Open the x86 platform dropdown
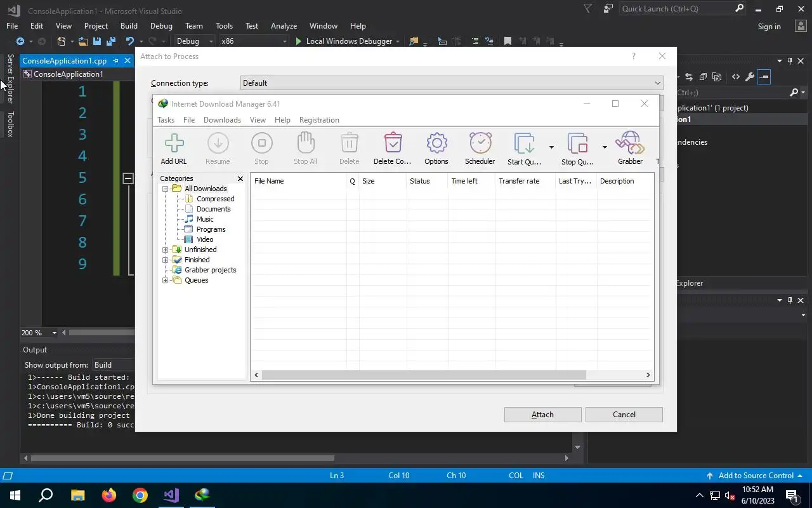This screenshot has width=812, height=508. (254, 41)
